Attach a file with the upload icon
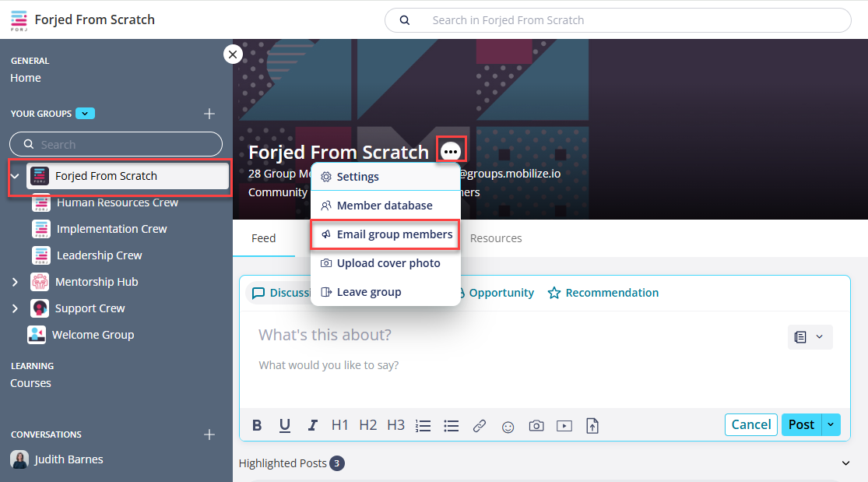Image resolution: width=868 pixels, height=482 pixels. coord(592,426)
